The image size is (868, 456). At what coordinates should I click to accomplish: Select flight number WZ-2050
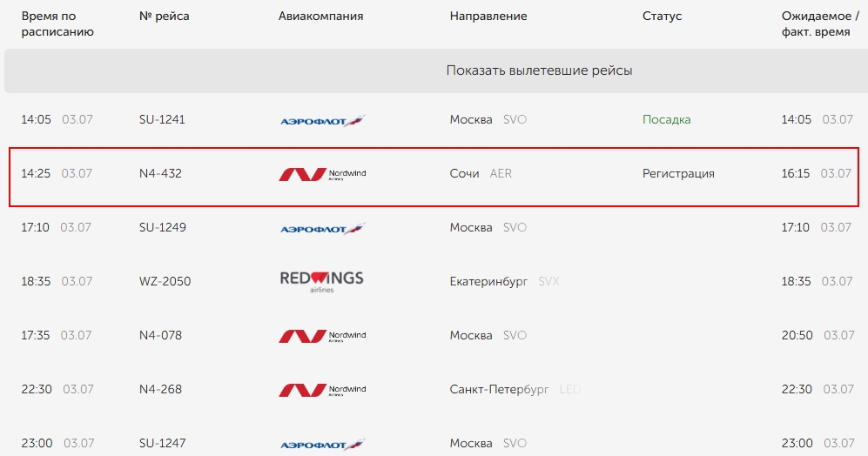click(165, 281)
